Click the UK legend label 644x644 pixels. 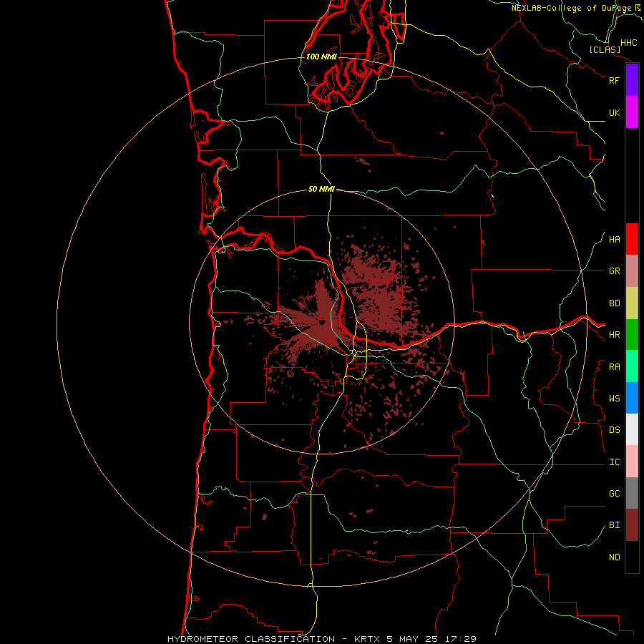point(614,112)
